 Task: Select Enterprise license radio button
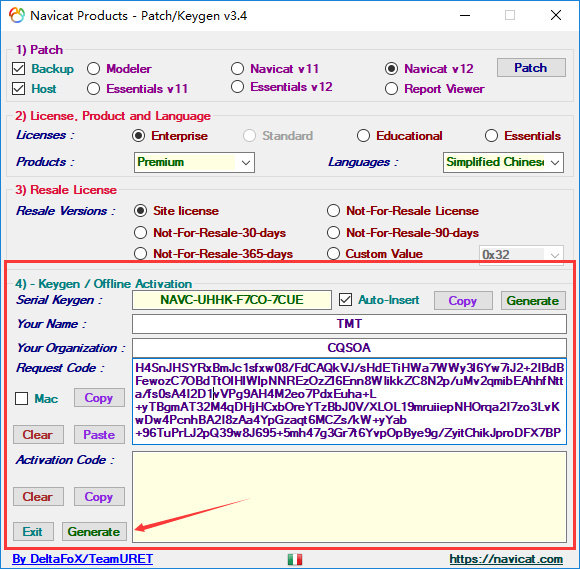tap(139, 136)
